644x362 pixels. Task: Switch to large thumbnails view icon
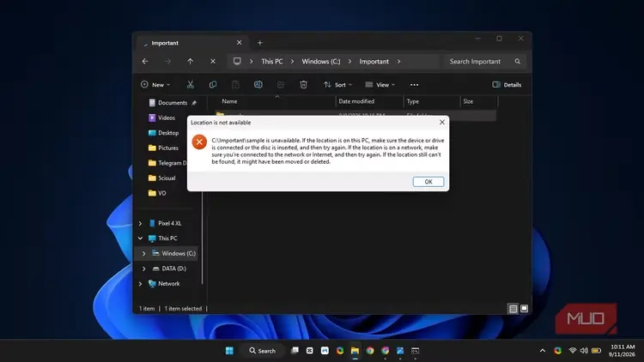[524, 309]
